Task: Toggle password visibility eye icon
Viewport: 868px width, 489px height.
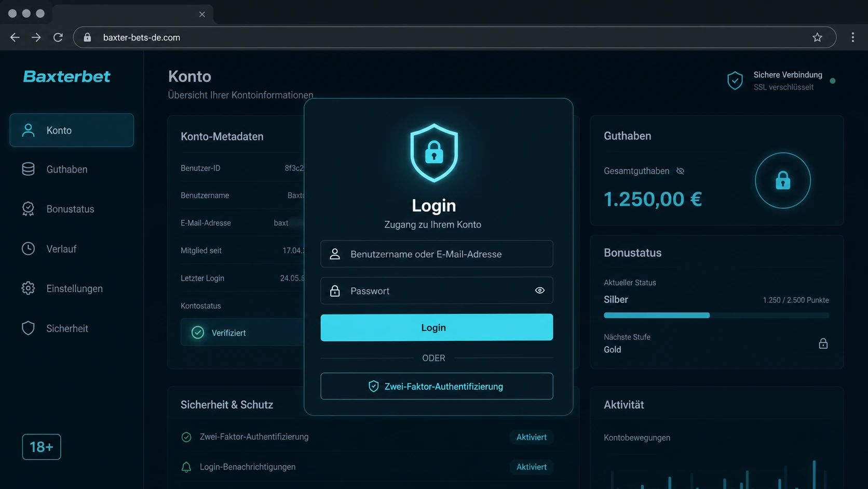Action: [x=540, y=290]
